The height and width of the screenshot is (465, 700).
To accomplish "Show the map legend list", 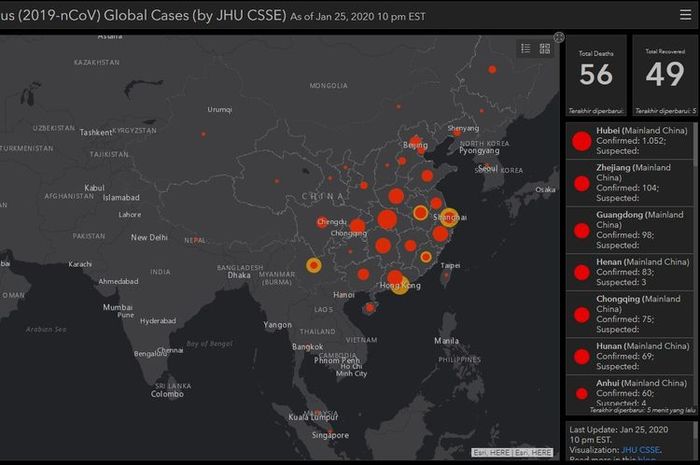I will pyautogui.click(x=526, y=48).
